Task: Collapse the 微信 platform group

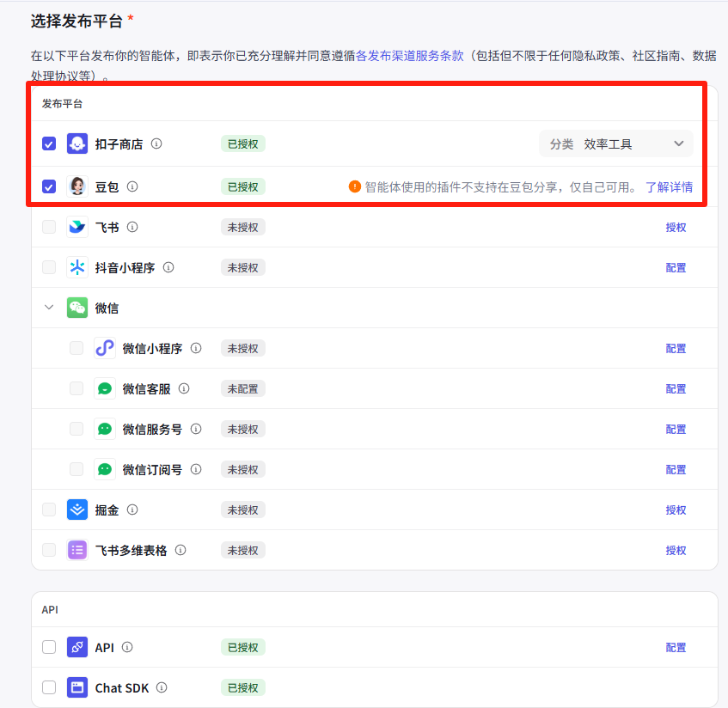Action: pos(49,307)
